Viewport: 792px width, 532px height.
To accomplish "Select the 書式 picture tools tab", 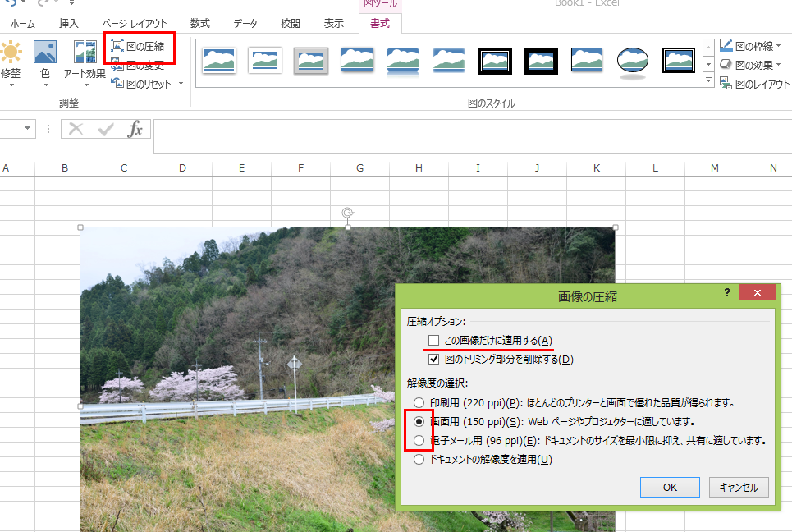I will tap(380, 23).
